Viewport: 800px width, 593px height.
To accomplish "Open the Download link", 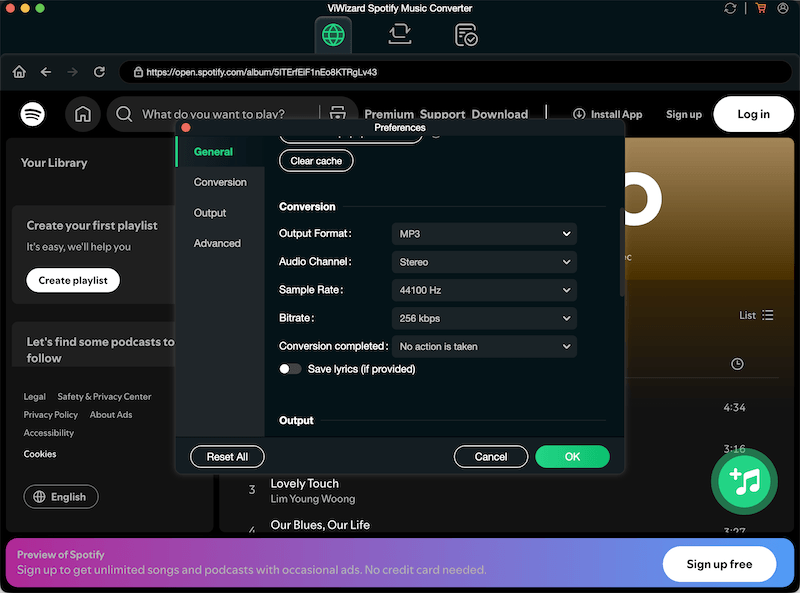I will coord(499,114).
